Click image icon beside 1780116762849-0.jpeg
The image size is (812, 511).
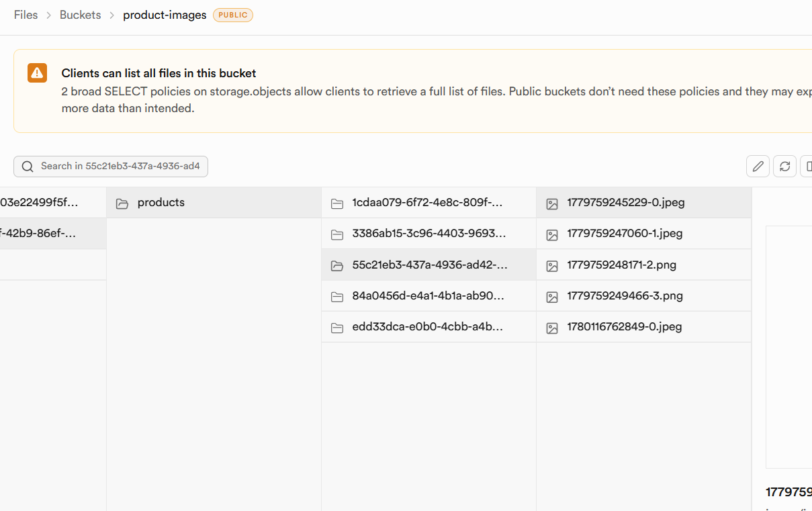coord(552,327)
